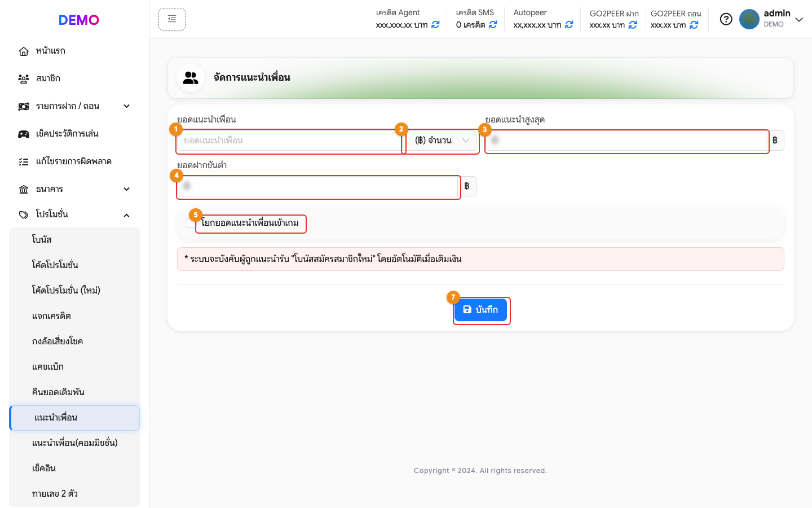Open the ทายเลข 2 ตัว menu item

(x=74, y=494)
